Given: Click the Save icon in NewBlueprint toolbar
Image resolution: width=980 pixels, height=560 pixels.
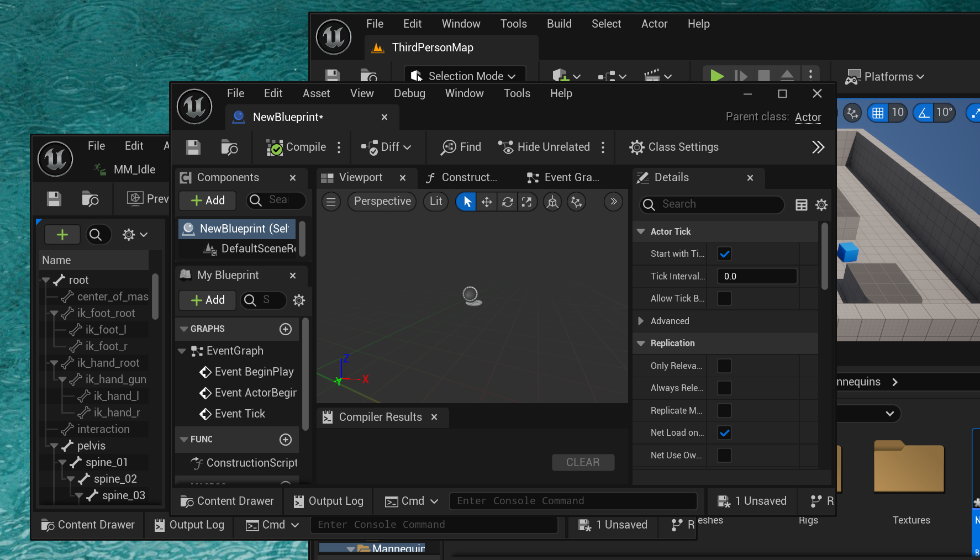Looking at the screenshot, I should click(x=193, y=147).
